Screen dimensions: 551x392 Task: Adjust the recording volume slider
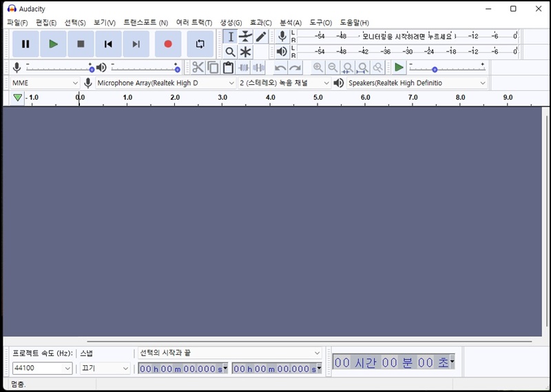pos(60,68)
